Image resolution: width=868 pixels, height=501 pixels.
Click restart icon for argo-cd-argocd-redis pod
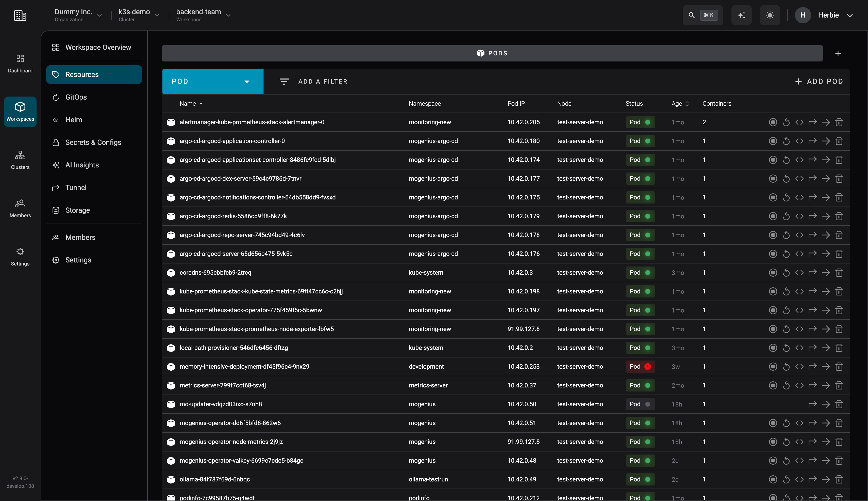tap(786, 216)
